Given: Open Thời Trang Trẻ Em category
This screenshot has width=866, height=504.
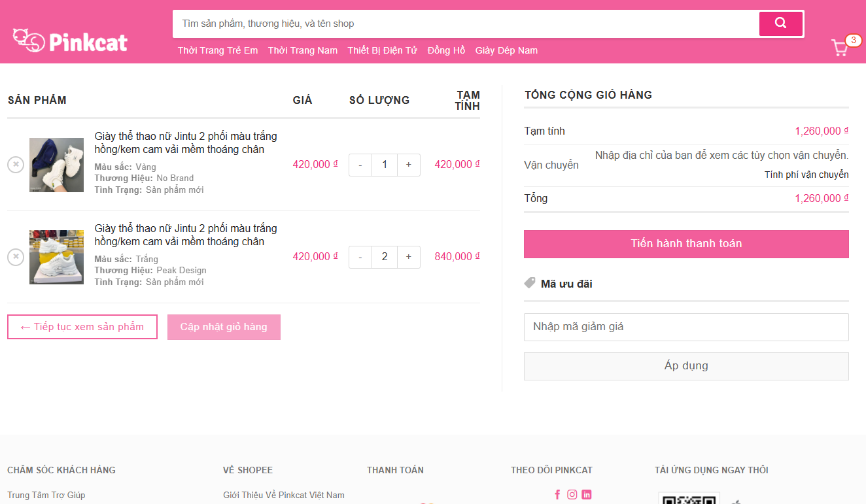Looking at the screenshot, I should click(x=218, y=50).
